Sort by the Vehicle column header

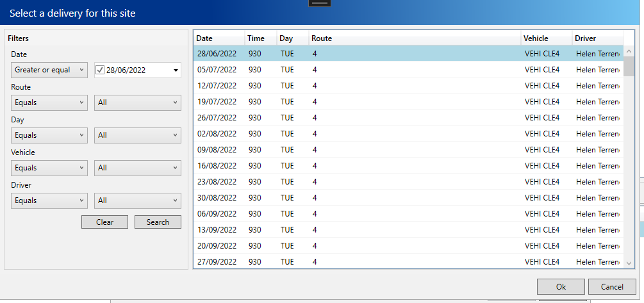(x=545, y=38)
